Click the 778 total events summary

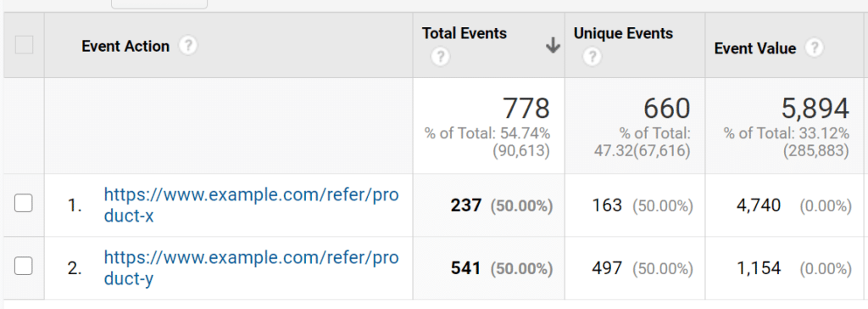(x=526, y=108)
